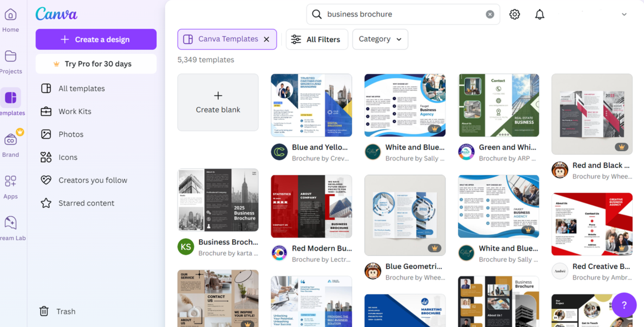This screenshot has width=644, height=327.
Task: Check notifications via the bell icon
Action: point(539,14)
